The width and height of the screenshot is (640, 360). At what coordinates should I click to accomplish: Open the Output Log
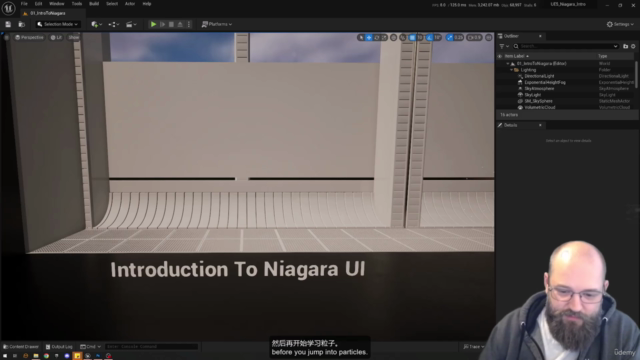pyautogui.click(x=59, y=347)
